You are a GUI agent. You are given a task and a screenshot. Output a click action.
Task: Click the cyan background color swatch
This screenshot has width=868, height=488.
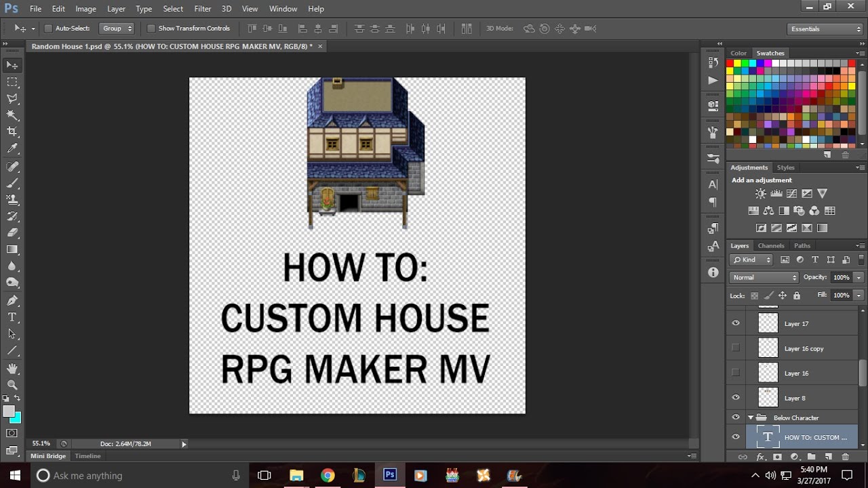tap(16, 418)
